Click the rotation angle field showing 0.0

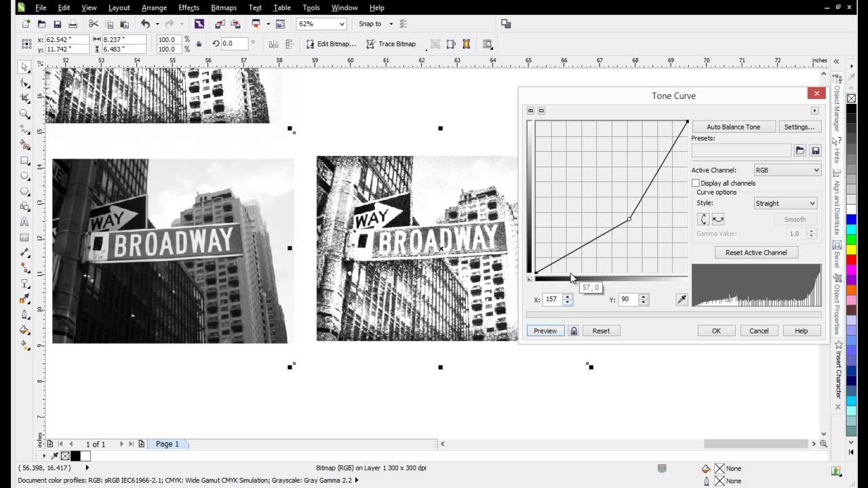(235, 44)
